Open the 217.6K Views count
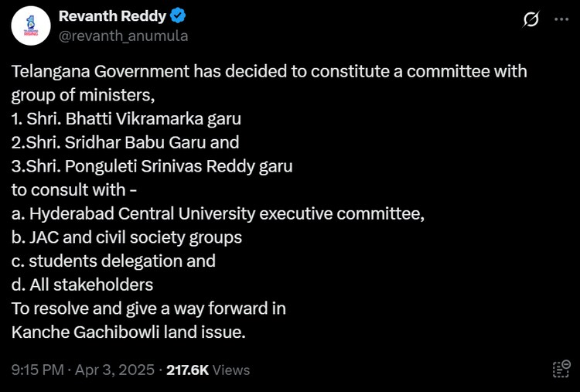Screen dimensions: 580x392 [x=208, y=370]
